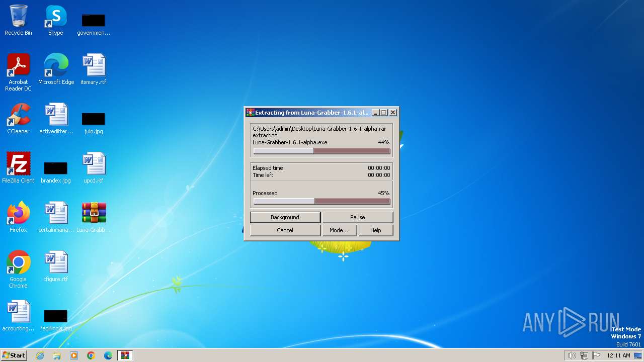The image size is (644, 362).
Task: Switch to WinRAR taskbar button
Action: [x=125, y=355]
